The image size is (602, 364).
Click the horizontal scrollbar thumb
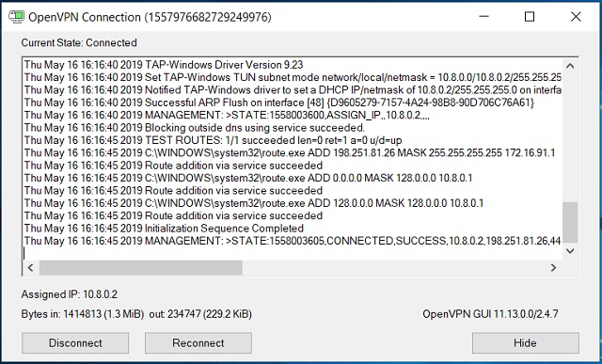[x=140, y=268]
